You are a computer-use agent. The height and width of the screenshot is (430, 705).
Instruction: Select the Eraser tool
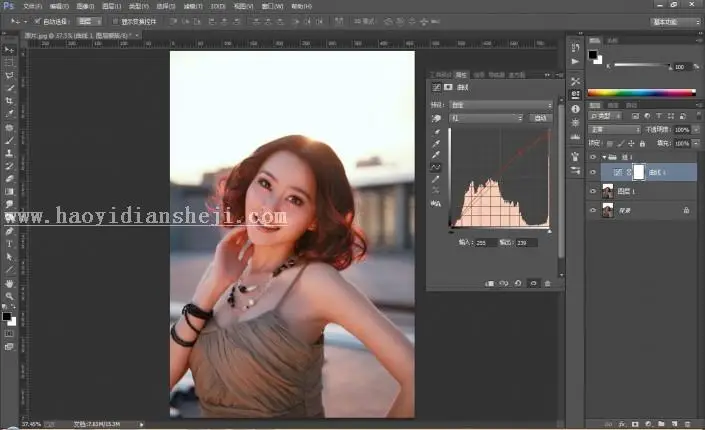[x=9, y=179]
